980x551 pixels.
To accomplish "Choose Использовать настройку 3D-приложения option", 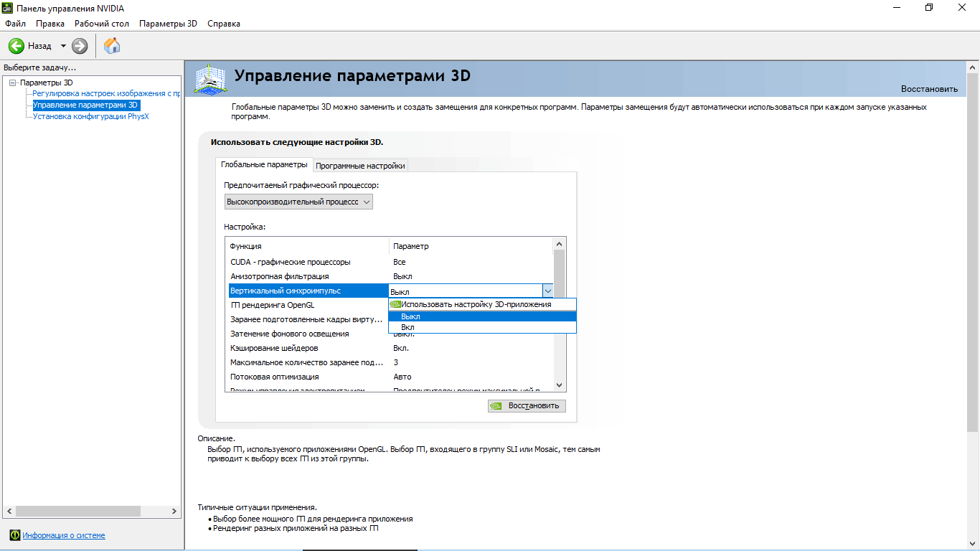I will click(482, 304).
